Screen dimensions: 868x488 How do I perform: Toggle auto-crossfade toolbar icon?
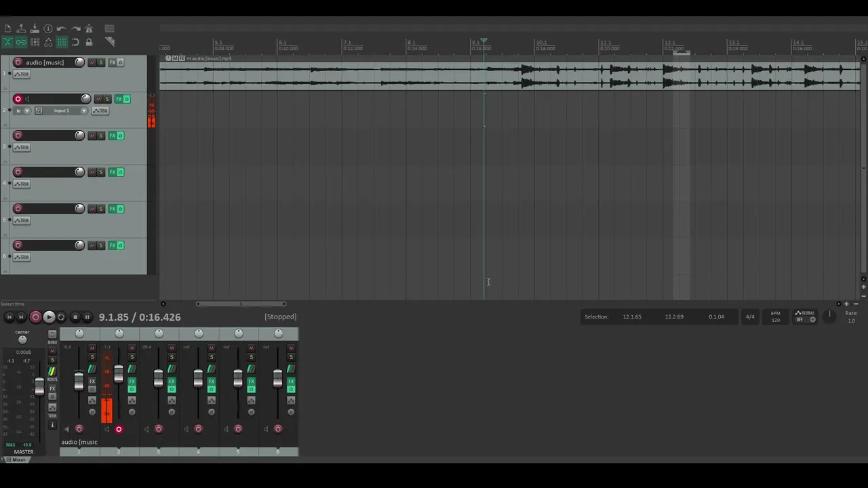point(7,42)
